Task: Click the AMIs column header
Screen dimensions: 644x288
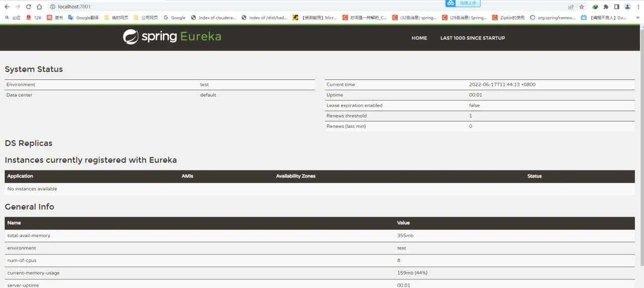Action: pos(187,176)
